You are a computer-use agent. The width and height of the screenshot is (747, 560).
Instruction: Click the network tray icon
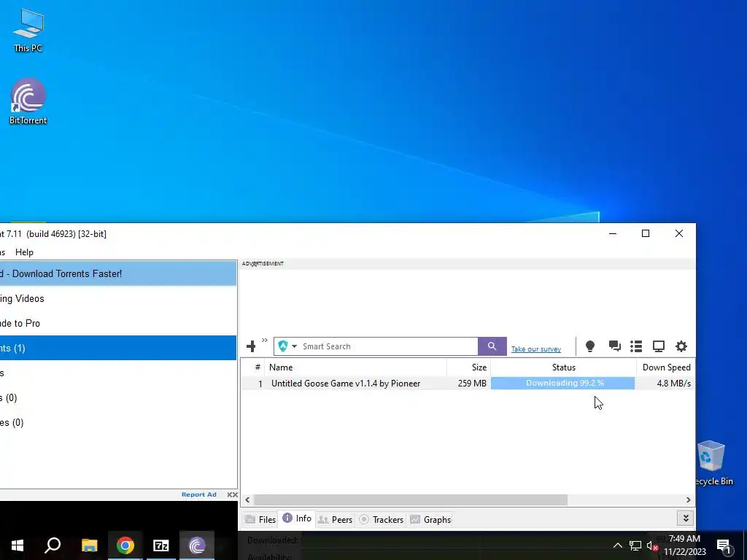pos(635,545)
